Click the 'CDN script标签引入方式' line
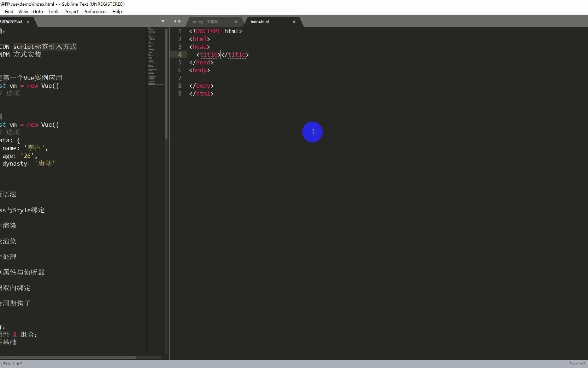The height and width of the screenshot is (368, 588). click(38, 47)
